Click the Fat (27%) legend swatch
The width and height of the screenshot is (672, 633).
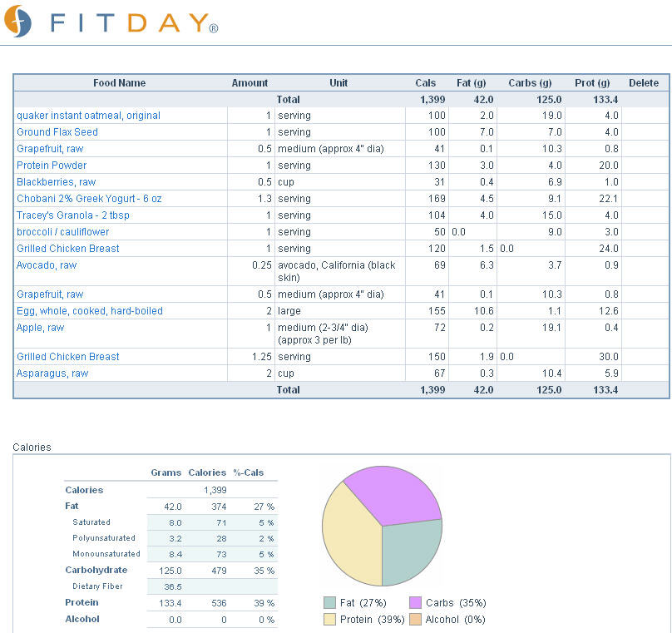[329, 602]
